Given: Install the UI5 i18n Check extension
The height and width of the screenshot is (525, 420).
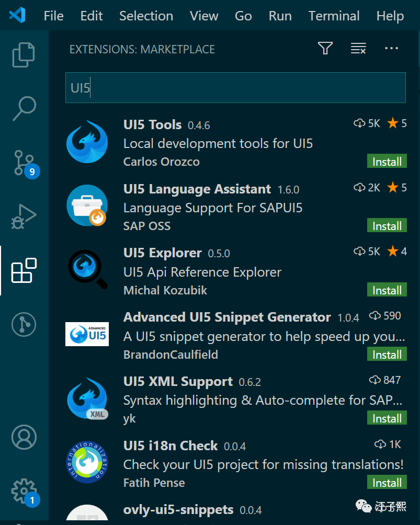Looking at the screenshot, I should click(387, 482).
